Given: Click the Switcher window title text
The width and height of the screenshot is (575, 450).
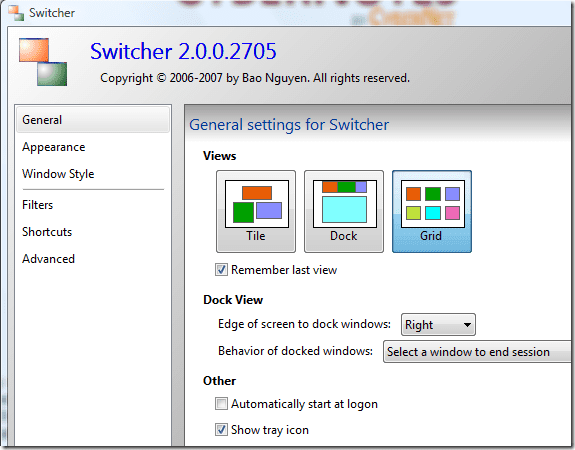Looking at the screenshot, I should click(52, 13).
